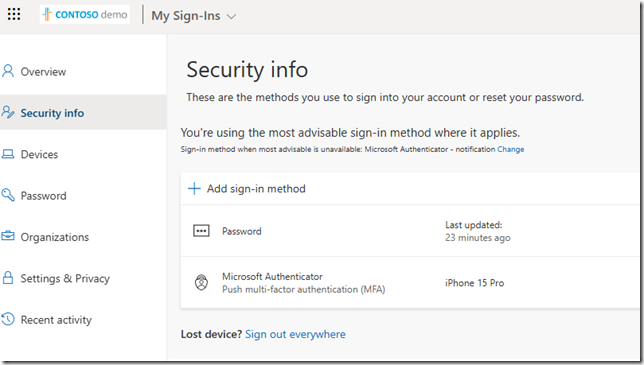
Task: Click Add sign-in method
Action: pos(256,189)
